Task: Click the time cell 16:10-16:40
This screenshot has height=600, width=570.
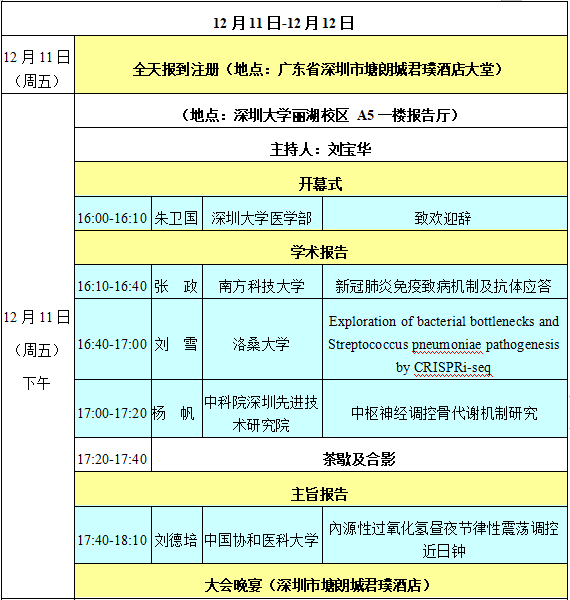Action: tap(113, 282)
